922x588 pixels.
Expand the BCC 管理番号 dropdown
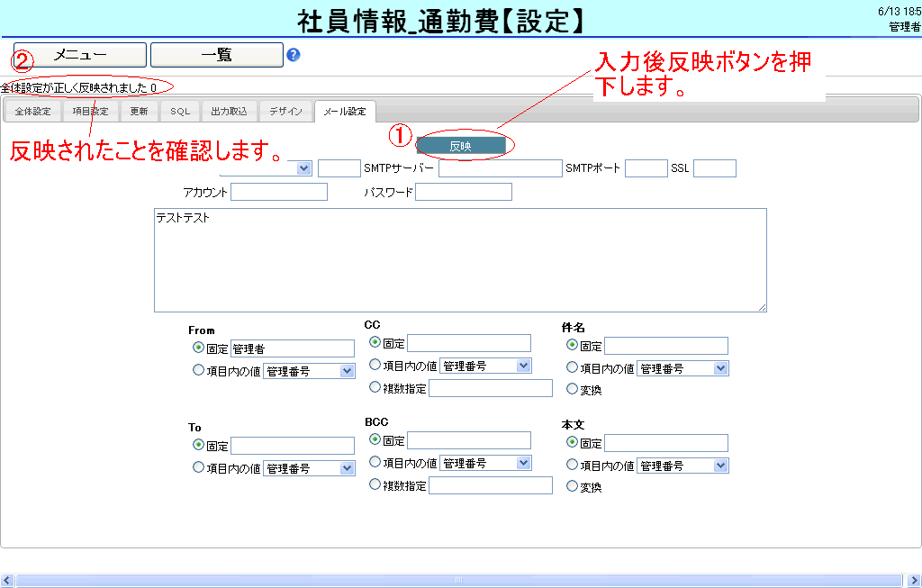[485, 463]
